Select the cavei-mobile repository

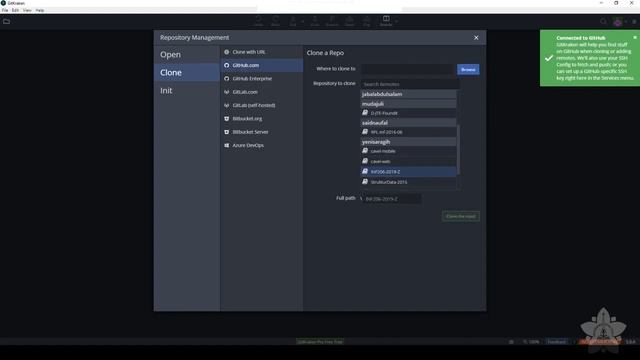pos(408,151)
